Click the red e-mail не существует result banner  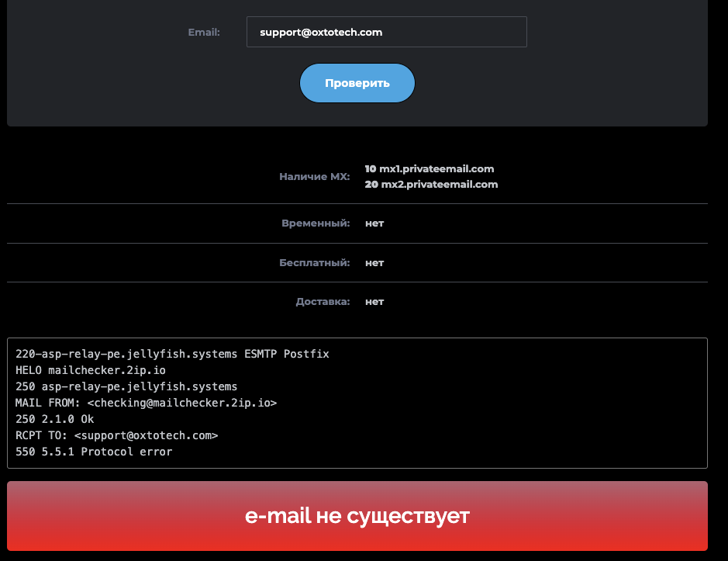click(357, 516)
